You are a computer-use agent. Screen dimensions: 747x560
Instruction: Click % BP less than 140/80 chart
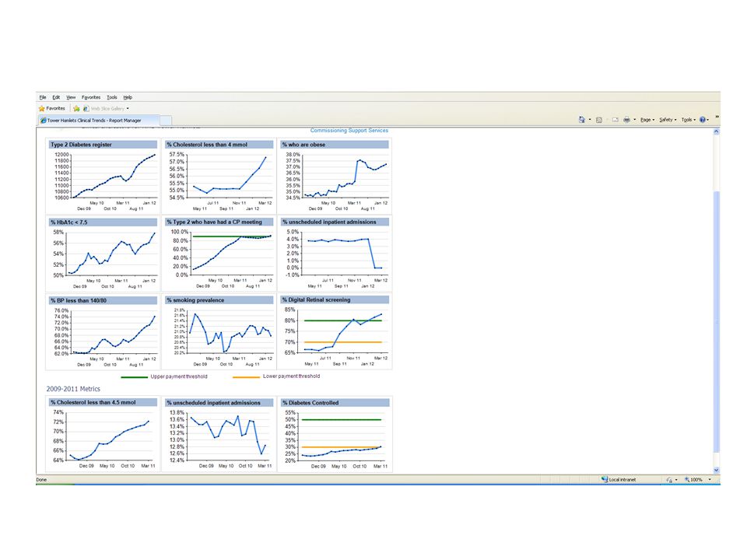tap(103, 332)
